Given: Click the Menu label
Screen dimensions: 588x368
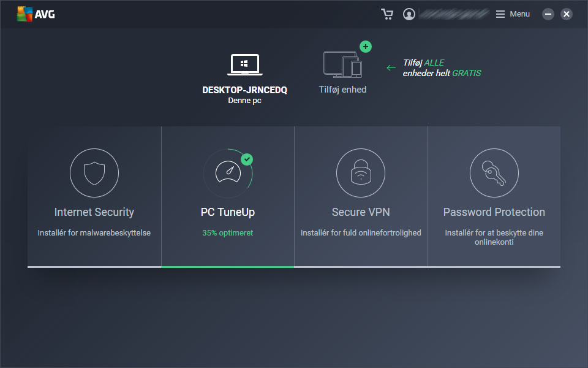Looking at the screenshot, I should coord(520,14).
